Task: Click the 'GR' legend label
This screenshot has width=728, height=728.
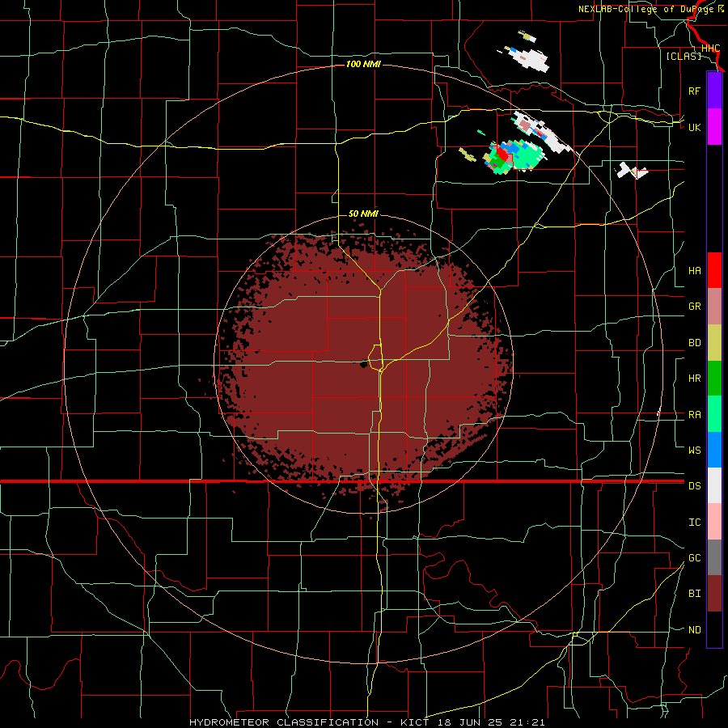Action: (694, 307)
